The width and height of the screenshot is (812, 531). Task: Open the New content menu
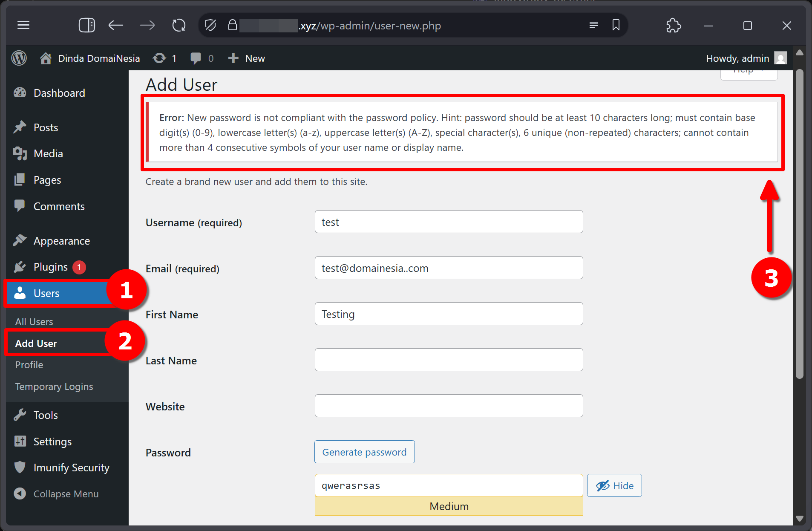click(x=247, y=58)
